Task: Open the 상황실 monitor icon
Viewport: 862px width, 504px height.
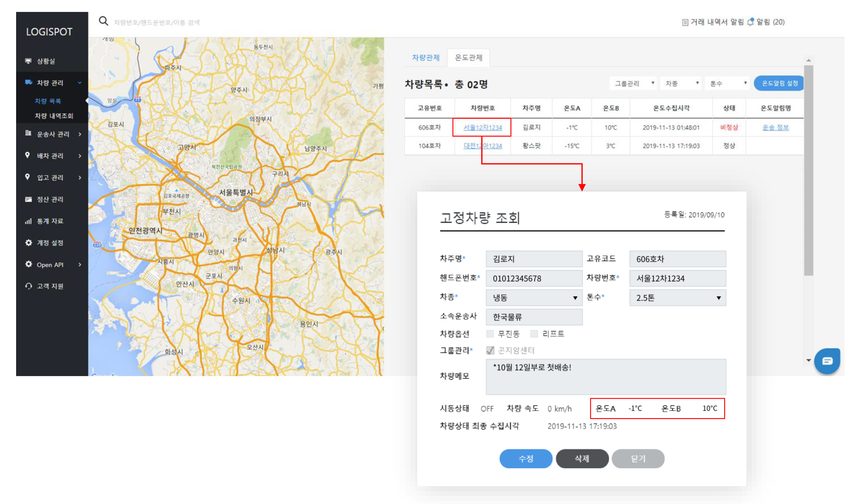Action: [x=28, y=61]
